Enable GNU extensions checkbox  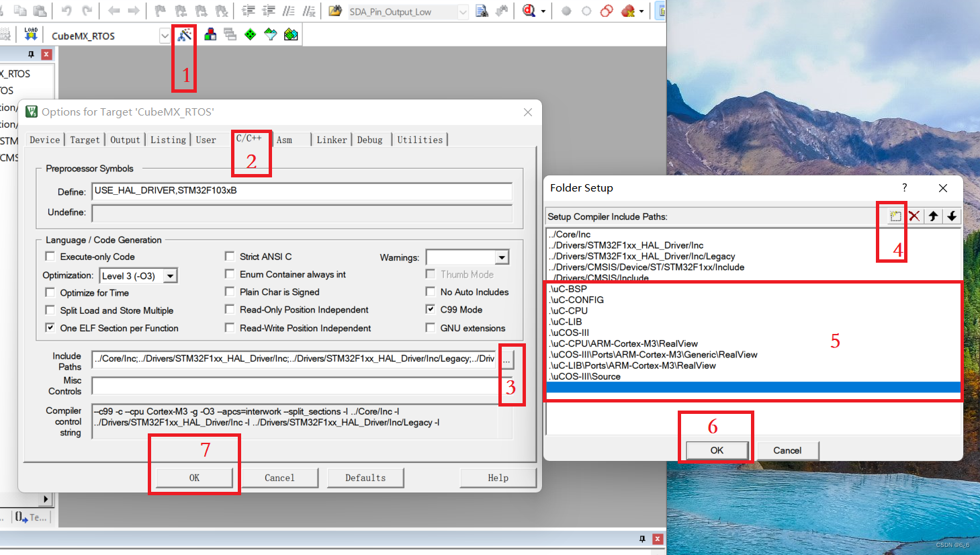431,327
